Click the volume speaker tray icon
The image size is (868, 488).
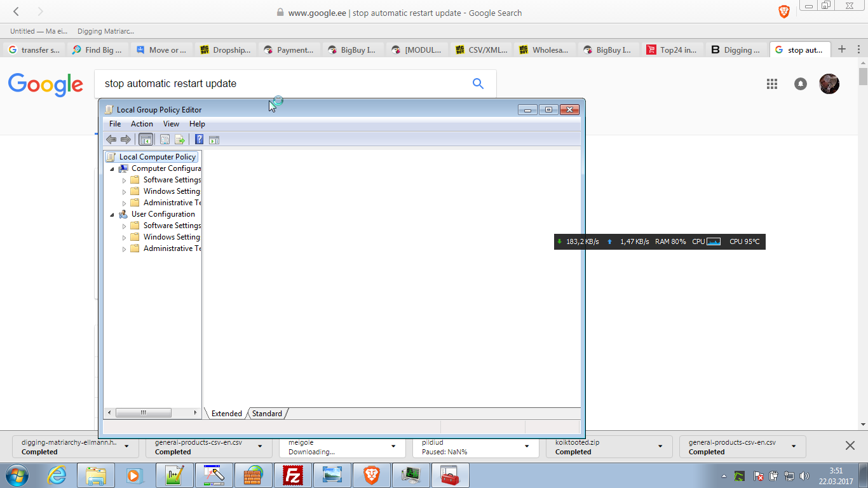(x=804, y=476)
